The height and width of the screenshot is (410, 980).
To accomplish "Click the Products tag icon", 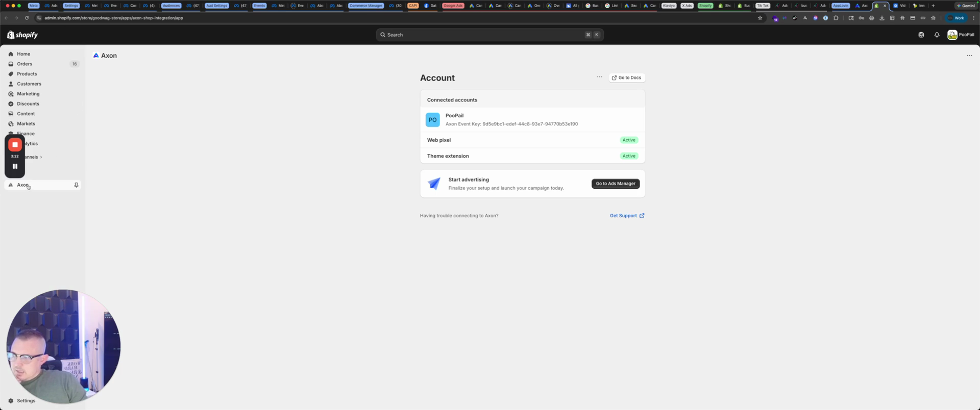I will (11, 74).
